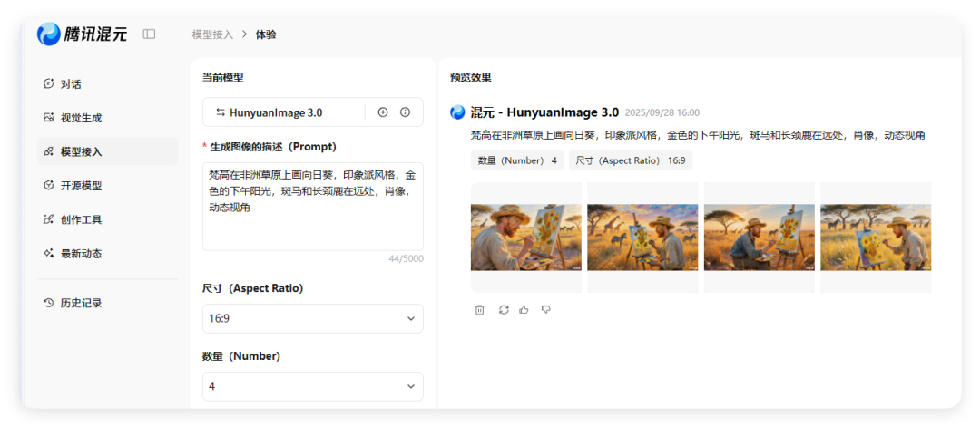Open 历史记录 history page
The width and height of the screenshot is (980, 427).
click(x=81, y=304)
